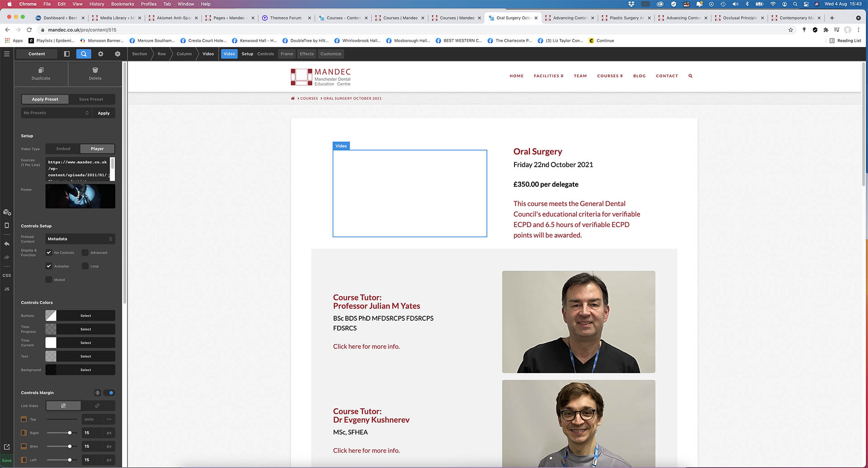The image size is (868, 468).
Task: Expand the No Presets dropdown
Action: 56,113
